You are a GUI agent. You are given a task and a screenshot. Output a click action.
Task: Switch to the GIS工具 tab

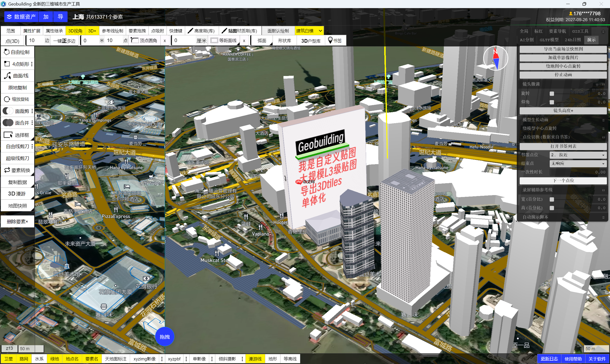coord(580,31)
